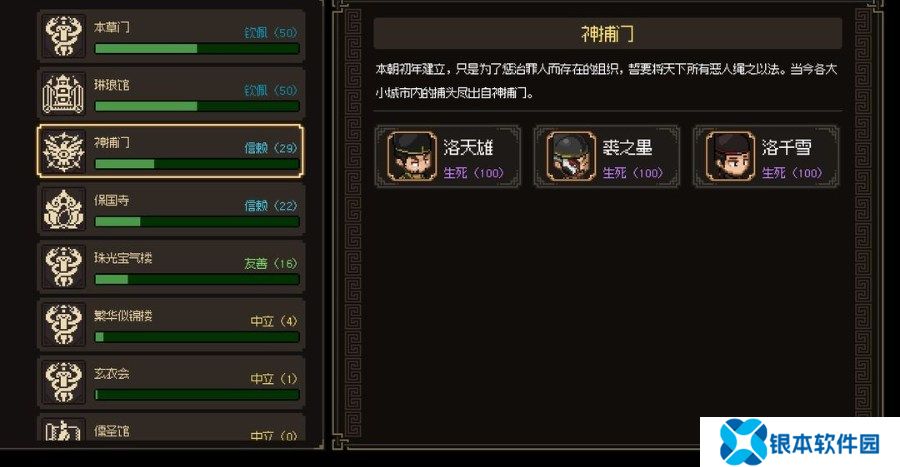
Task: Click the 银本软件园 watermark logo
Action: 800,442
